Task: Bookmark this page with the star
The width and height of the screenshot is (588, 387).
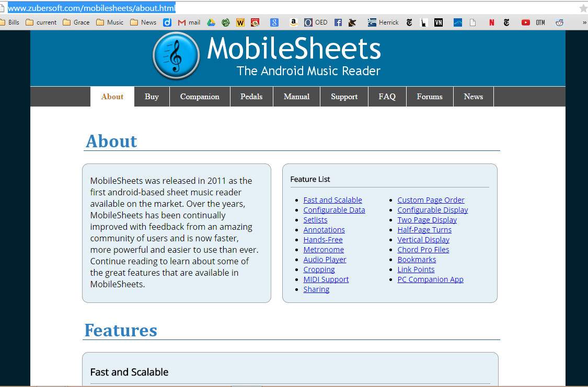Action: point(583,8)
